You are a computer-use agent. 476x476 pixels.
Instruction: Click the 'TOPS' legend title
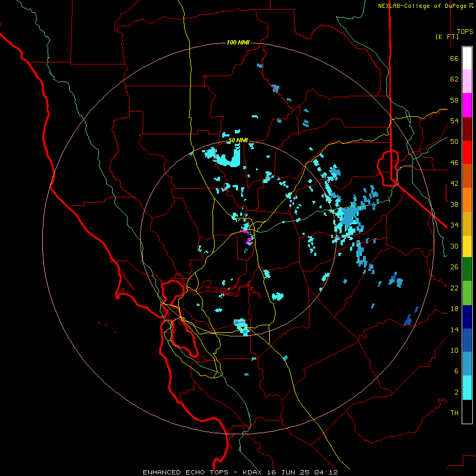pyautogui.click(x=465, y=31)
